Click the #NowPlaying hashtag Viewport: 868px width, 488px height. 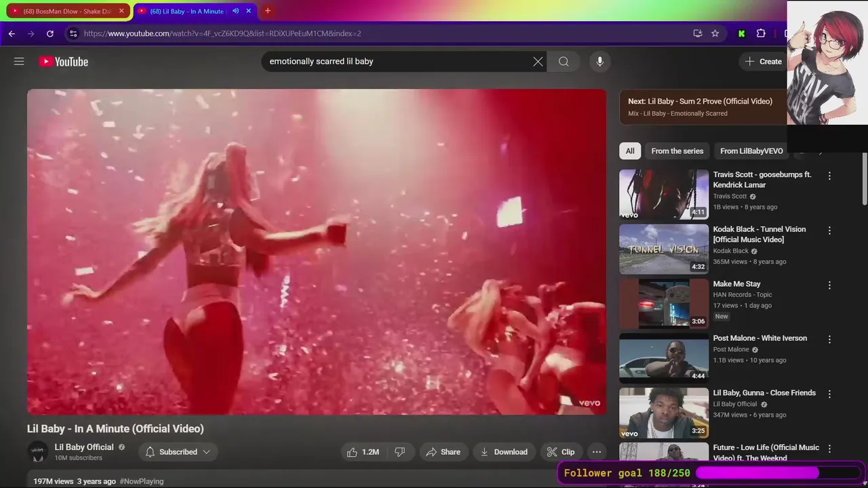[x=142, y=481]
